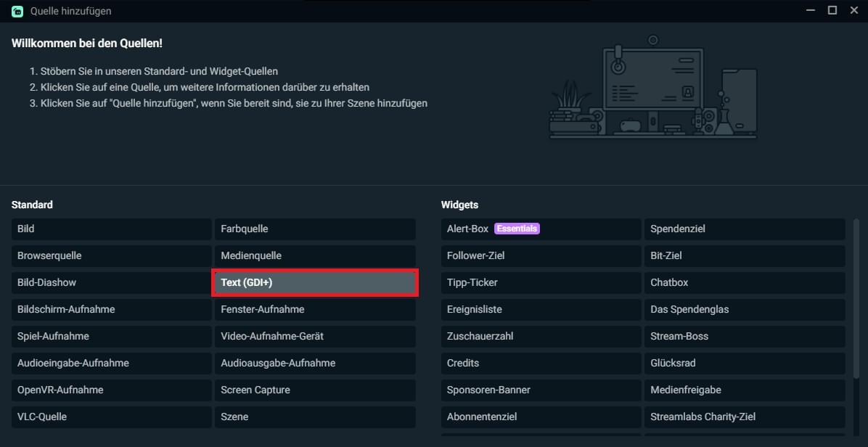Select the Stream-Boss widget
Image resolution: width=868 pixels, height=447 pixels.
(x=744, y=337)
